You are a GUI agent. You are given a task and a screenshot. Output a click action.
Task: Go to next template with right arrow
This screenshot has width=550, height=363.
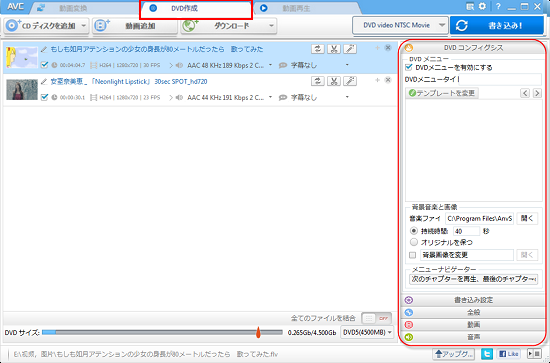click(537, 93)
